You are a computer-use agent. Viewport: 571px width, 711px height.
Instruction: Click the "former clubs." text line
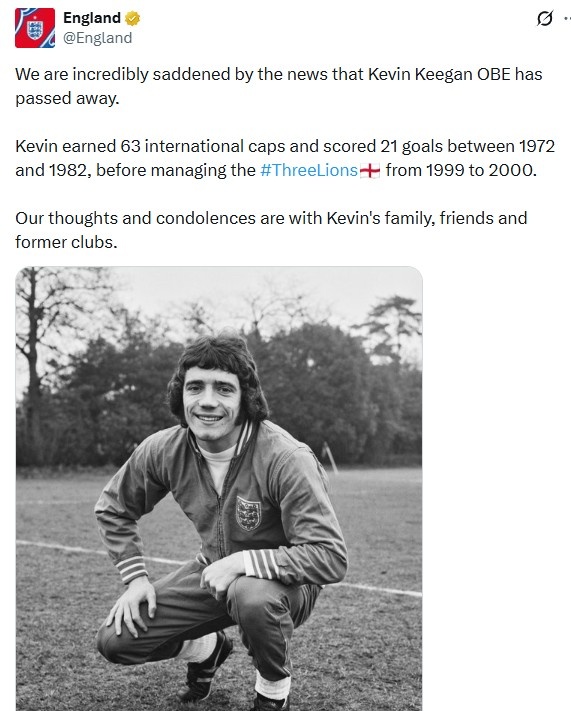pos(66,243)
